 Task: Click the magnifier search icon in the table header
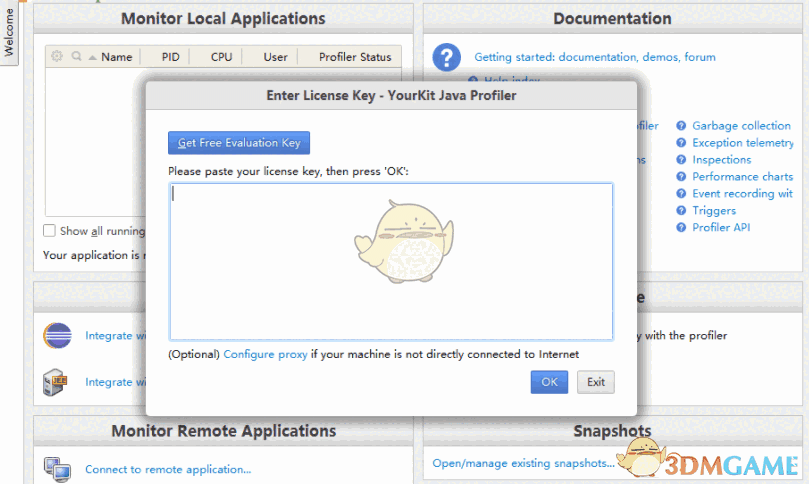coord(76,56)
